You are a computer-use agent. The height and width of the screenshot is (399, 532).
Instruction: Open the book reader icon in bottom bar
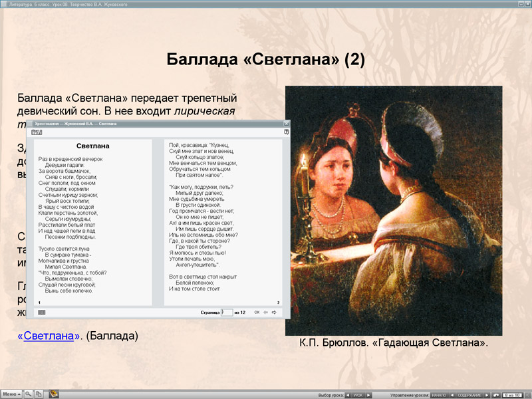coord(54,394)
